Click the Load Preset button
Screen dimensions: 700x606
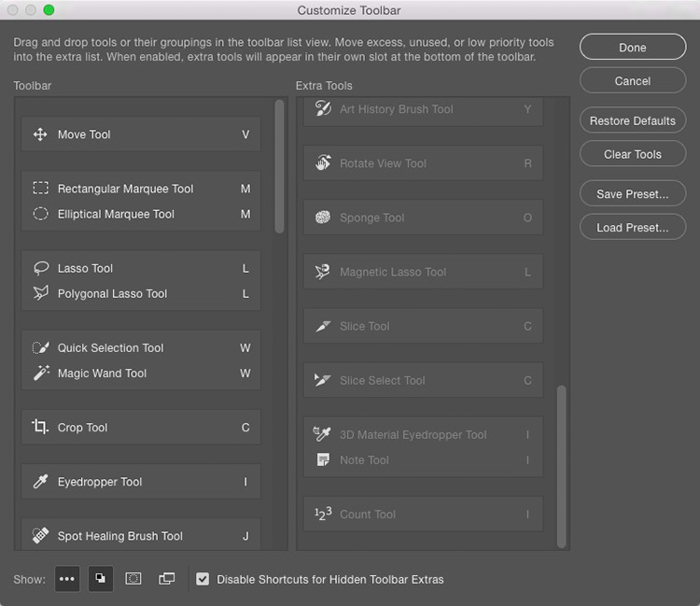coord(632,228)
